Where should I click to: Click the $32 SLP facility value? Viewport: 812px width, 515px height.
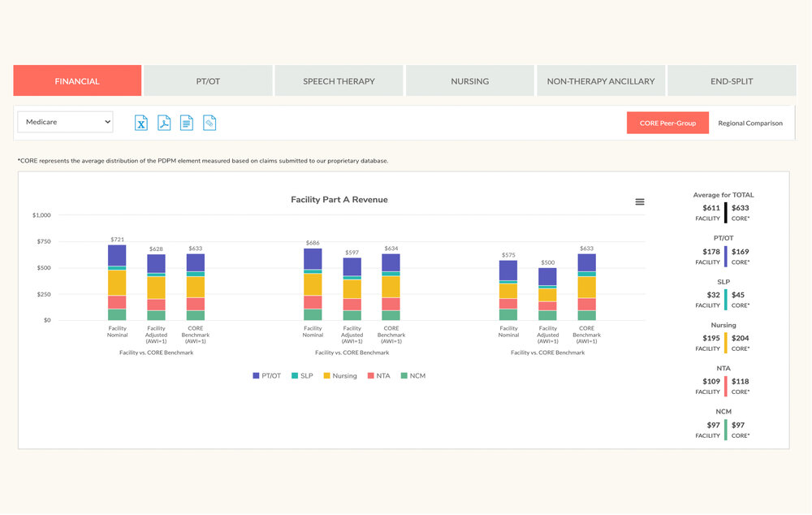(x=713, y=295)
